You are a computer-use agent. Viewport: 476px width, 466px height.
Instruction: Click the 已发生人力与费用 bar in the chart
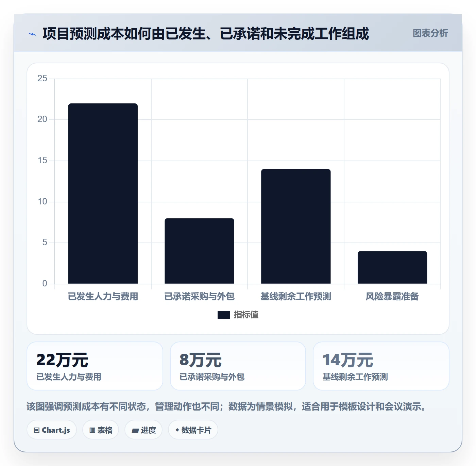tap(103, 194)
